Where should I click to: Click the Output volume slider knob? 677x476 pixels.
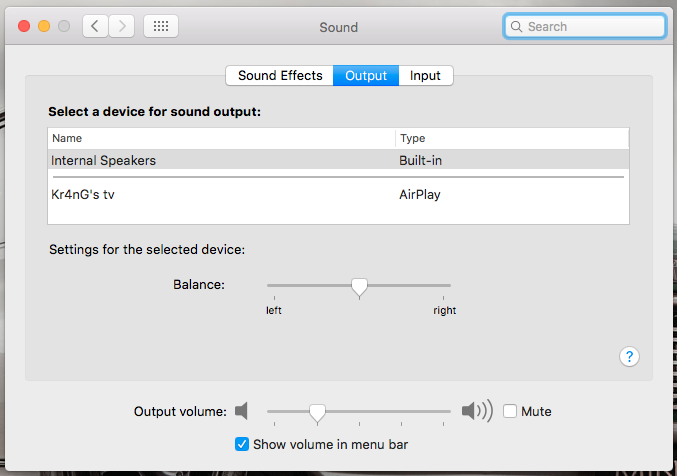[317, 413]
